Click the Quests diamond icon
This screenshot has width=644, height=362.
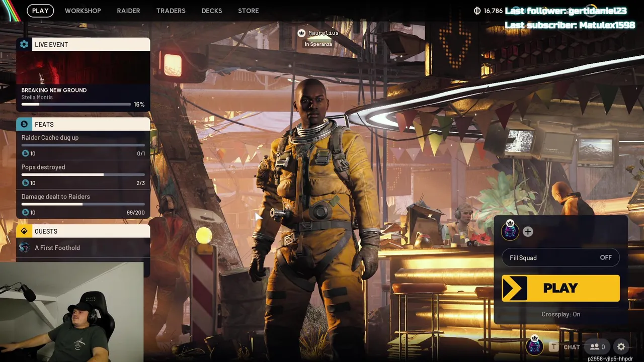coord(24,231)
